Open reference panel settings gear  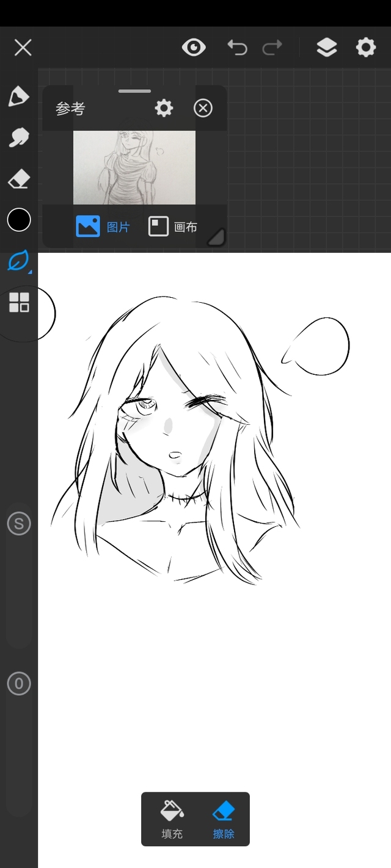(x=164, y=109)
